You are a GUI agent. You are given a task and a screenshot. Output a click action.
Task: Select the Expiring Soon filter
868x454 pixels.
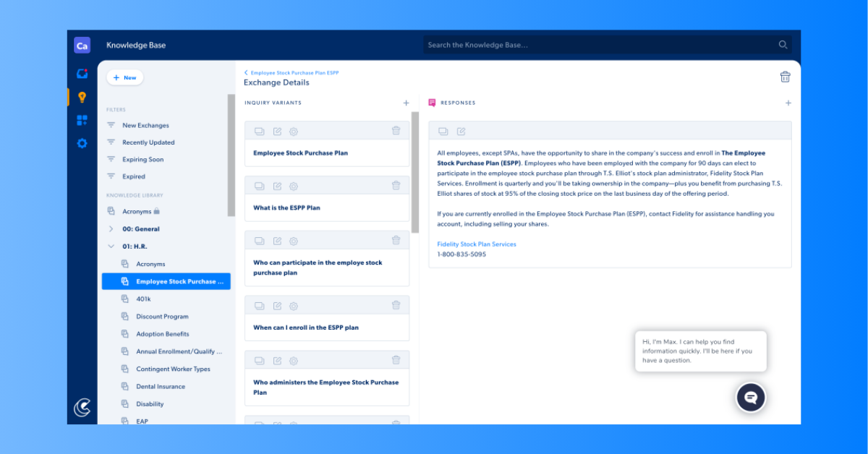(x=142, y=160)
